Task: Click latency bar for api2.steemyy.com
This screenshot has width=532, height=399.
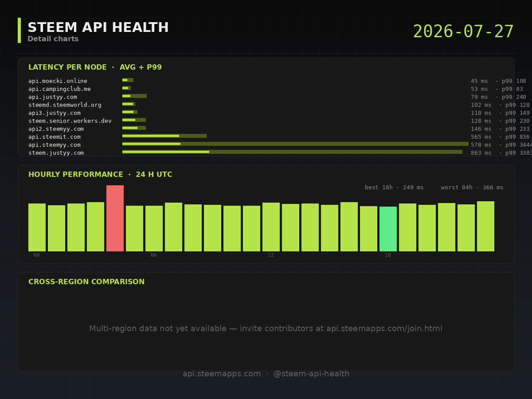Action: point(134,128)
